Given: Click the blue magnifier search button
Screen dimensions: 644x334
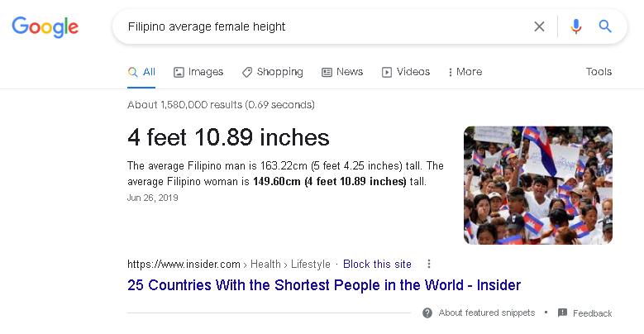Looking at the screenshot, I should tap(605, 26).
